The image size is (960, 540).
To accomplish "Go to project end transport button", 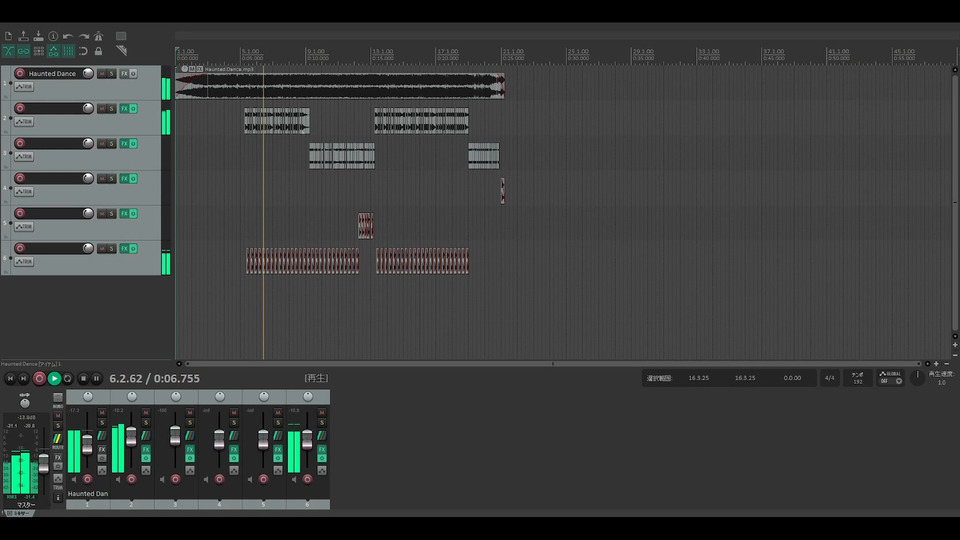I will 23,378.
